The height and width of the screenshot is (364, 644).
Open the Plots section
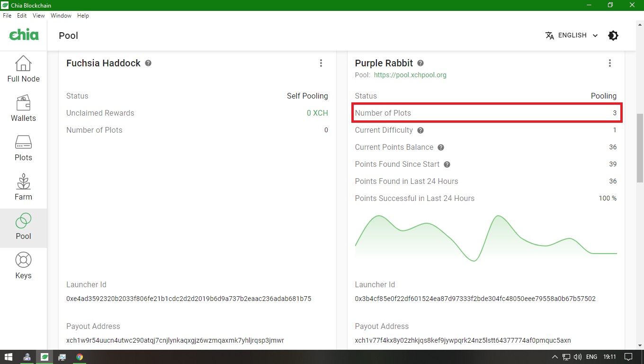[x=23, y=148]
